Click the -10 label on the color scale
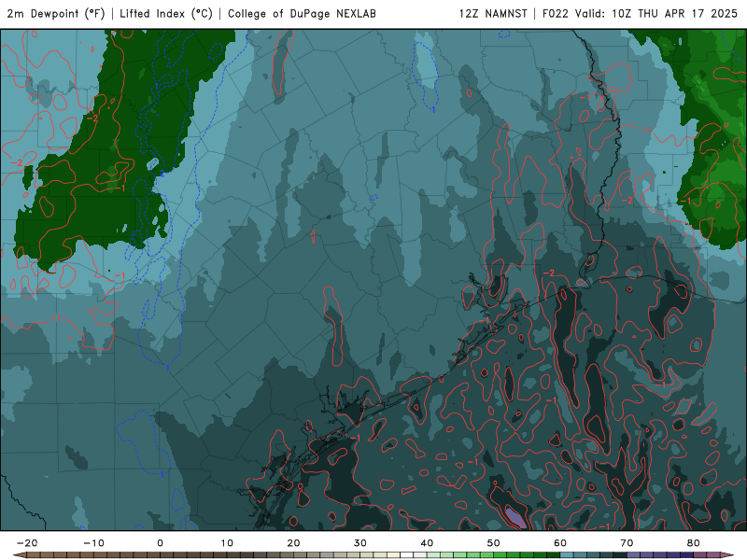 93,543
